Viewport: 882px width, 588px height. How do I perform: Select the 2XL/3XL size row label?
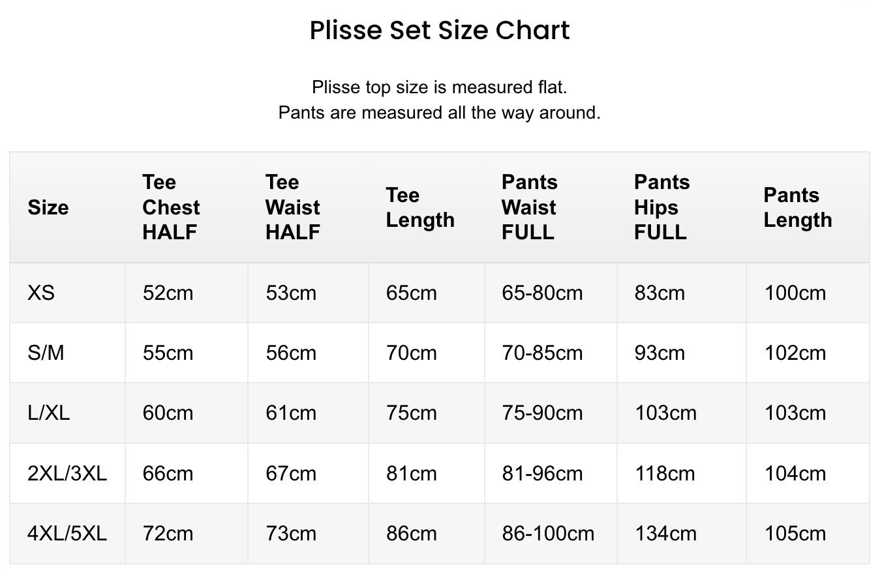[x=67, y=473]
